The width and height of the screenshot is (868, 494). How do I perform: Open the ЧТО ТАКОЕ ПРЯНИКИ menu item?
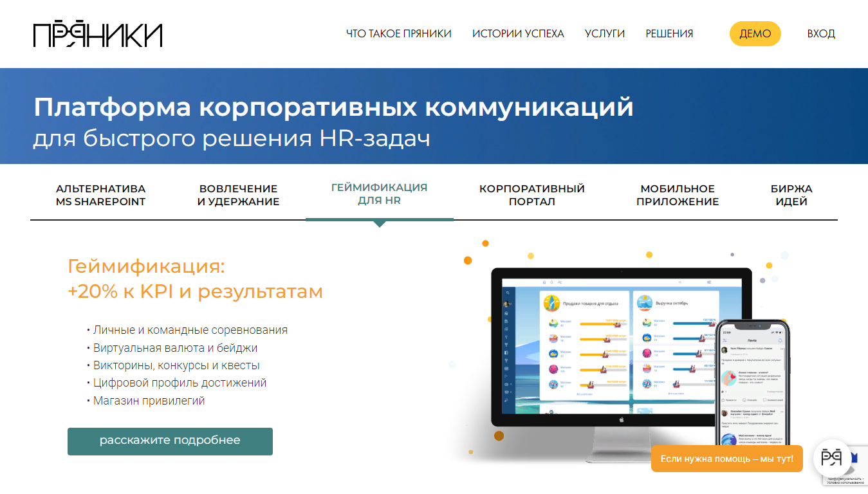click(x=399, y=33)
